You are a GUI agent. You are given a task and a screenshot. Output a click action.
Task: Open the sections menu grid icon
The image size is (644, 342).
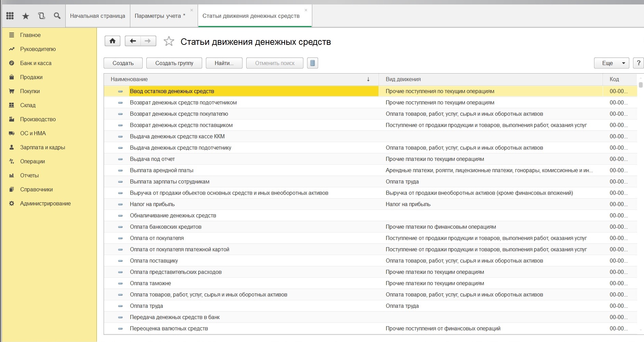coord(10,16)
